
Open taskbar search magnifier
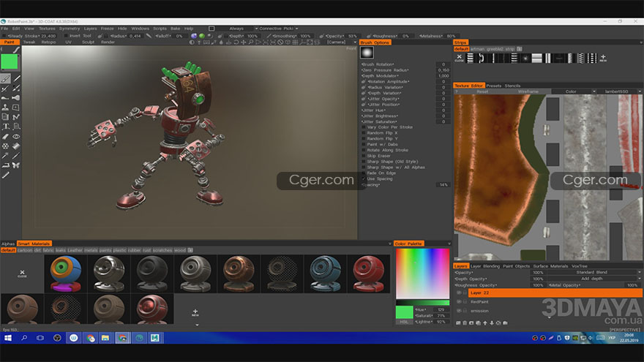point(24,338)
